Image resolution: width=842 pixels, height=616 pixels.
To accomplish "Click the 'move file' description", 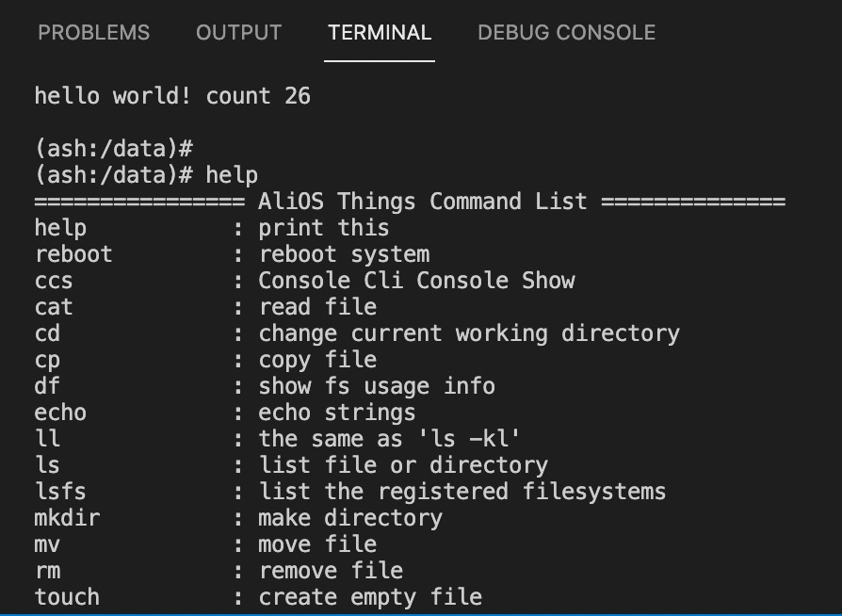I will tap(317, 544).
